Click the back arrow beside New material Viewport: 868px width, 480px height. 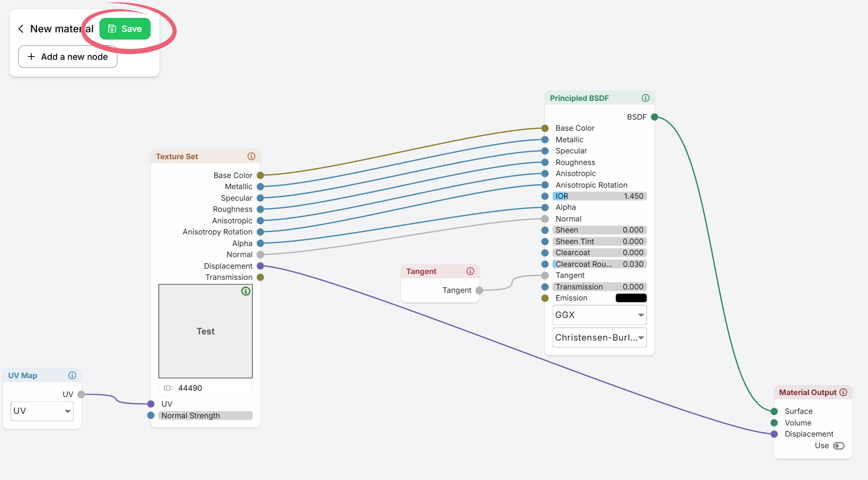coord(21,29)
